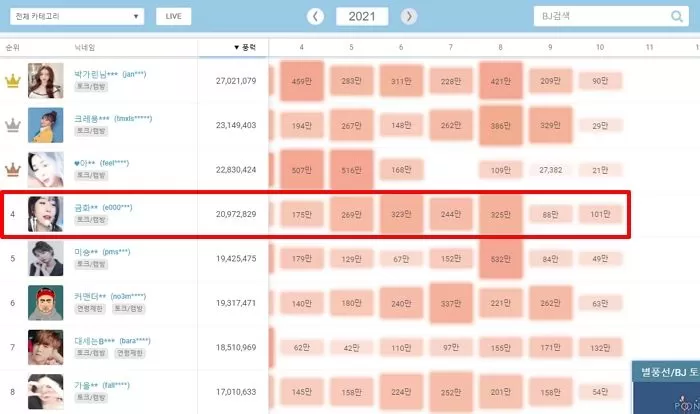This screenshot has width=700, height=414.
Task: Select month 11 column header
Action: click(650, 47)
